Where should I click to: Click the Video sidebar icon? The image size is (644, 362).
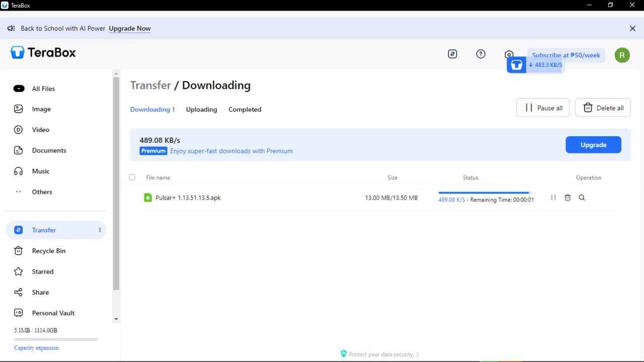[19, 130]
